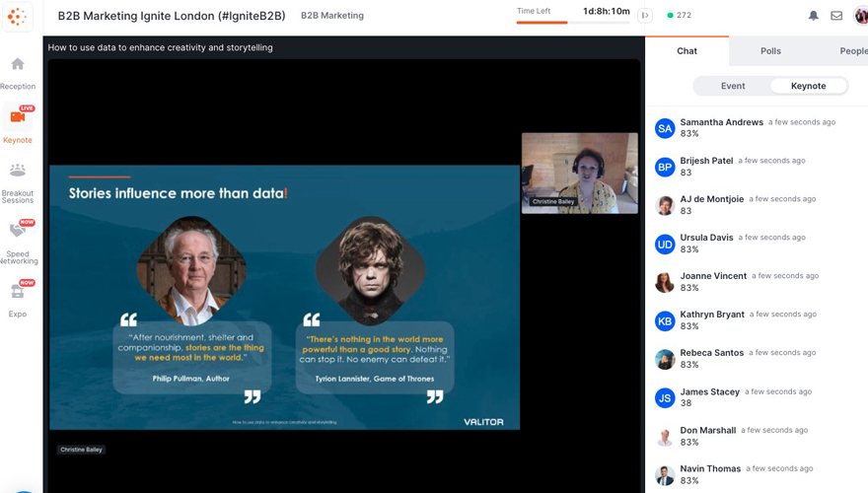Open the Reception home icon
Screen dimensions: 868x493
click(18, 65)
